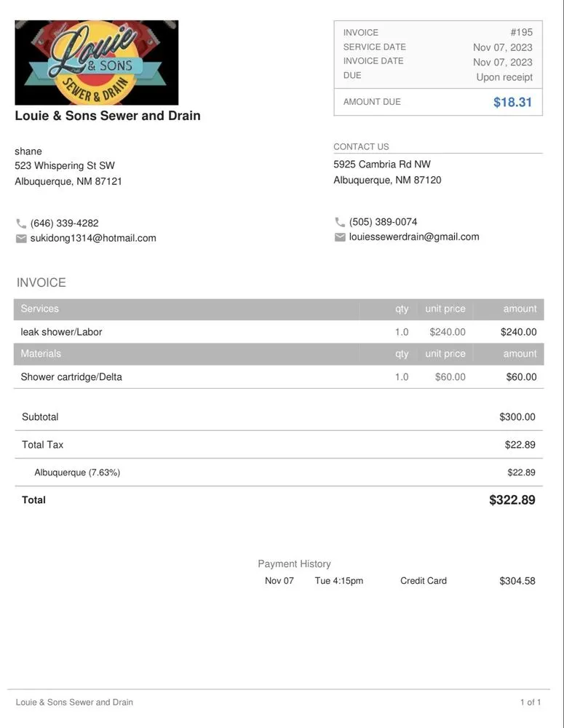The image size is (564, 728).
Task: Select the invoice number #195
Action: click(521, 32)
